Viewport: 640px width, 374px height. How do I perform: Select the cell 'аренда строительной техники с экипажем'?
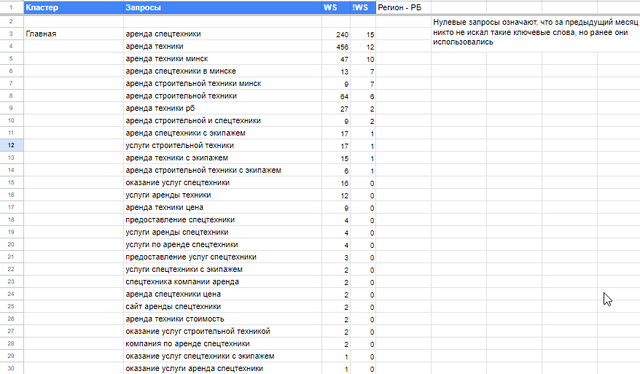coord(222,170)
